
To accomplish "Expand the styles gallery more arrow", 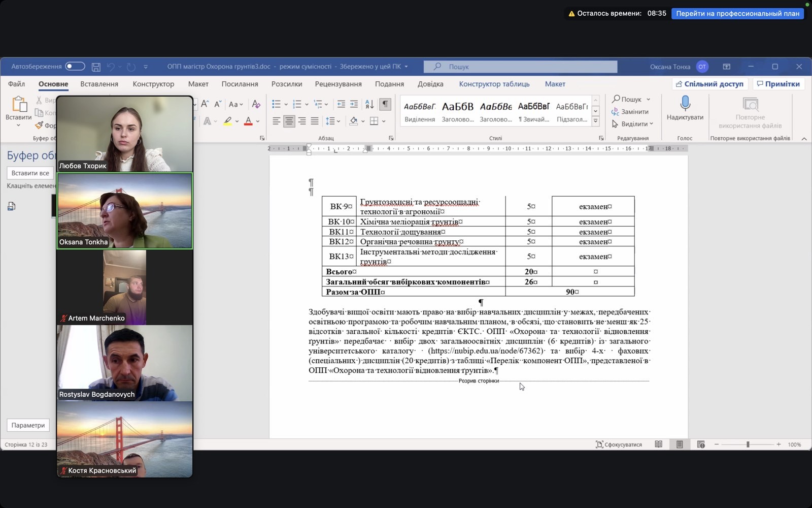I will click(596, 122).
